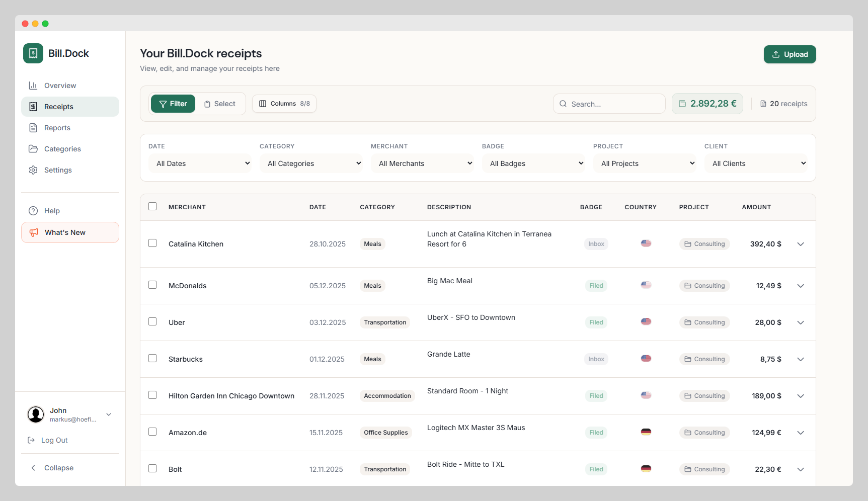Viewport: 868px width, 501px height.
Task: Click the Settings gear icon
Action: click(x=33, y=170)
